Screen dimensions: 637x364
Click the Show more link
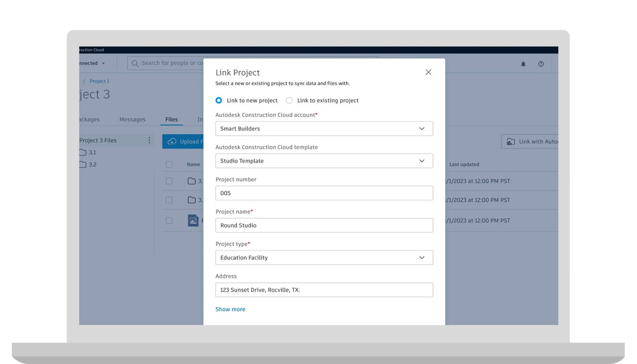pos(230,309)
